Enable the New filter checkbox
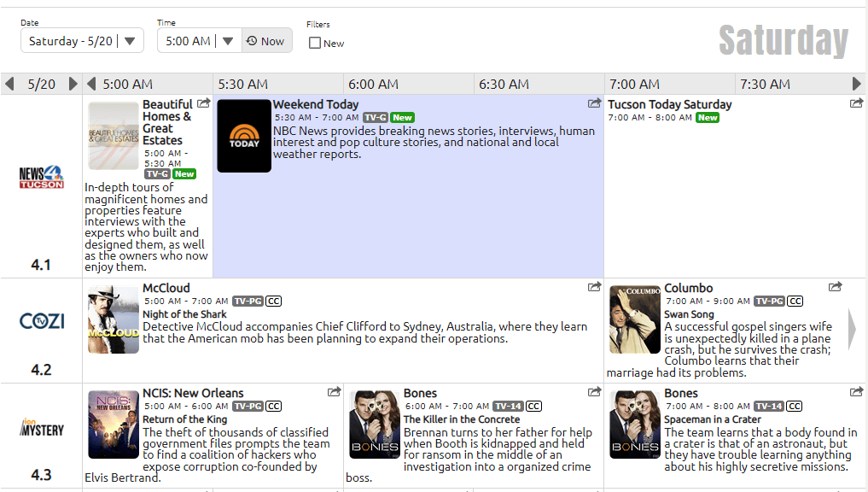The width and height of the screenshot is (868, 492). tap(315, 43)
